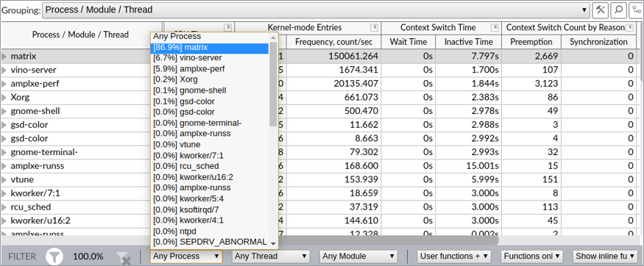Sort by the Inactive Time column header
The image size is (644, 266).
click(x=469, y=42)
